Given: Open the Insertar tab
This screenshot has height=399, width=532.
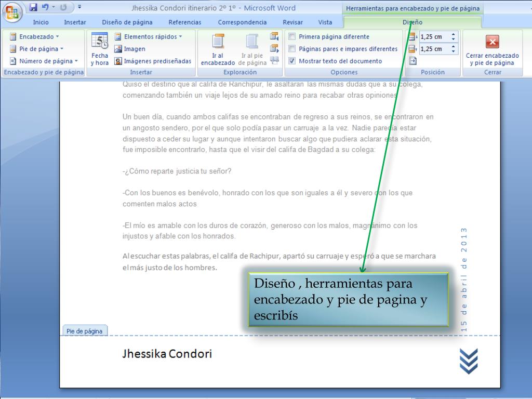Looking at the screenshot, I should (x=75, y=22).
